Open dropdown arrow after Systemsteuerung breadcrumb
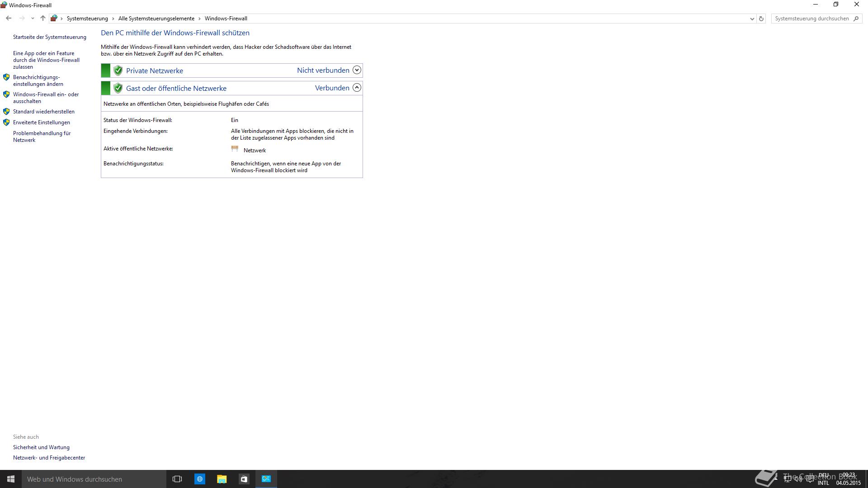 click(113, 19)
